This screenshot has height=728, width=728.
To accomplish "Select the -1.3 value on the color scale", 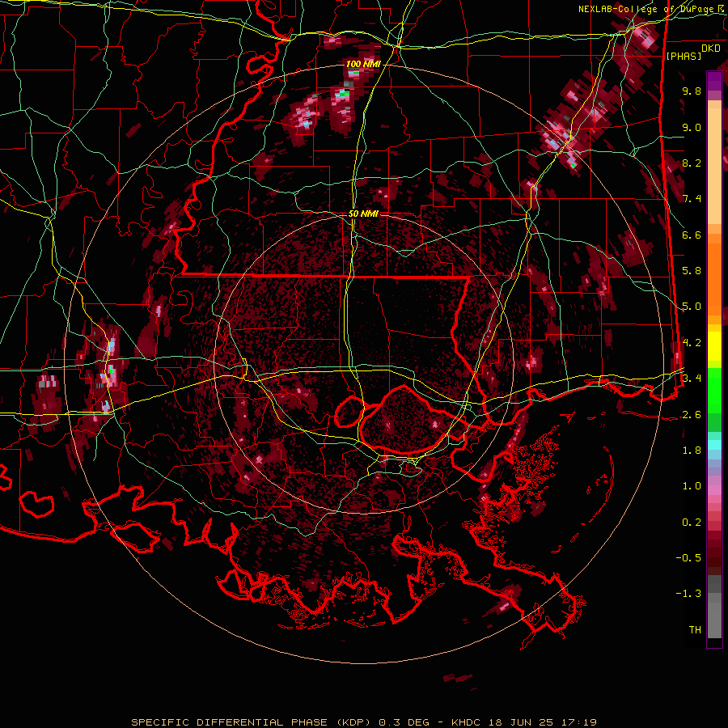I will click(x=688, y=594).
